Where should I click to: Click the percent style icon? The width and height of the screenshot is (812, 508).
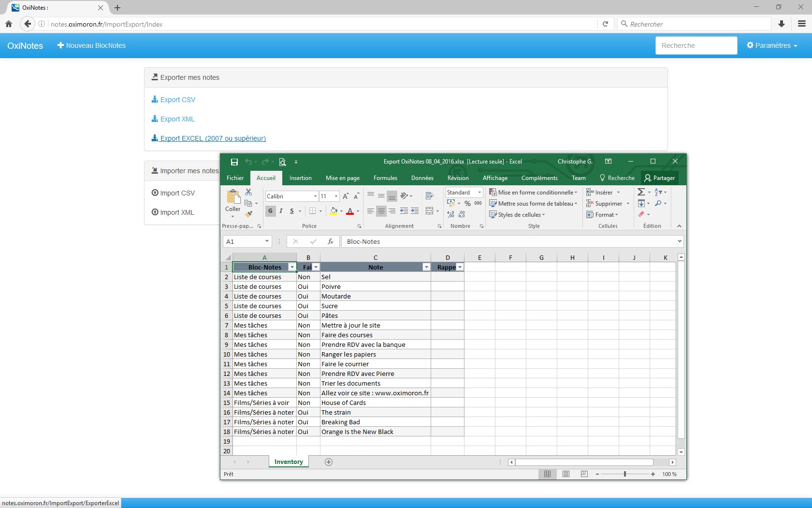click(x=467, y=203)
